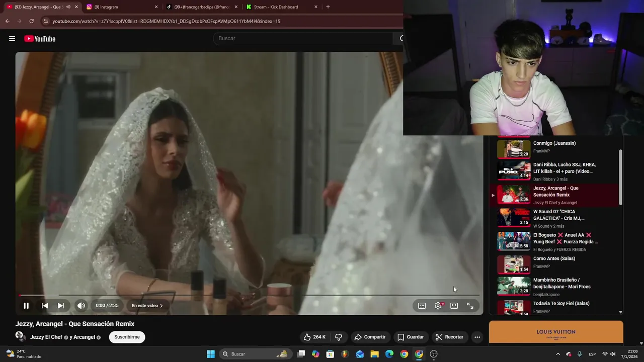644x362 pixels.
Task: Mute audio icon on YouTube tab
Action: (x=68, y=7)
